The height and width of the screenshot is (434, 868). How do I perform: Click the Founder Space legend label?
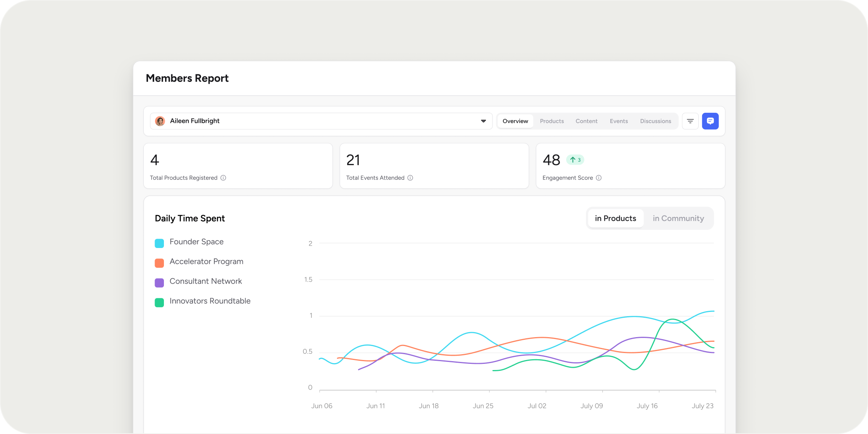pos(196,242)
